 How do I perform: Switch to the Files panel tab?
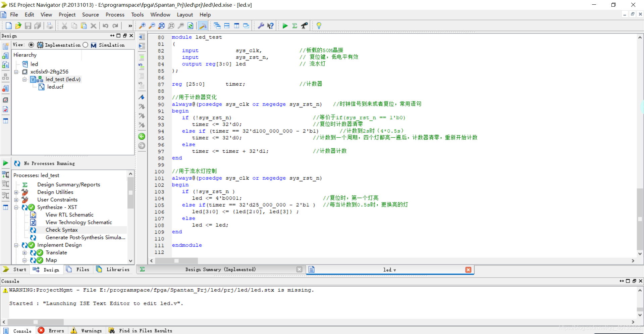click(78, 270)
